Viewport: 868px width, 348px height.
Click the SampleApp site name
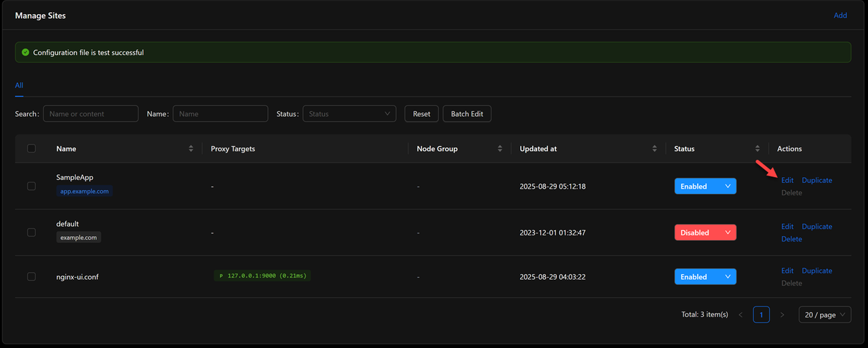[x=75, y=177]
